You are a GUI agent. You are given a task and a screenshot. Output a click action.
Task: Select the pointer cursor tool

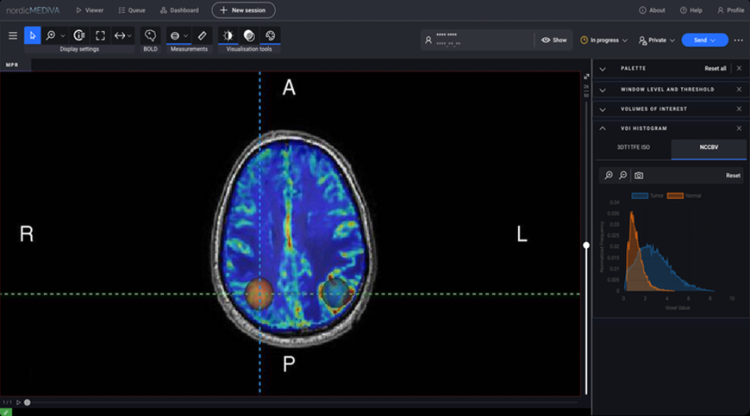[32, 35]
